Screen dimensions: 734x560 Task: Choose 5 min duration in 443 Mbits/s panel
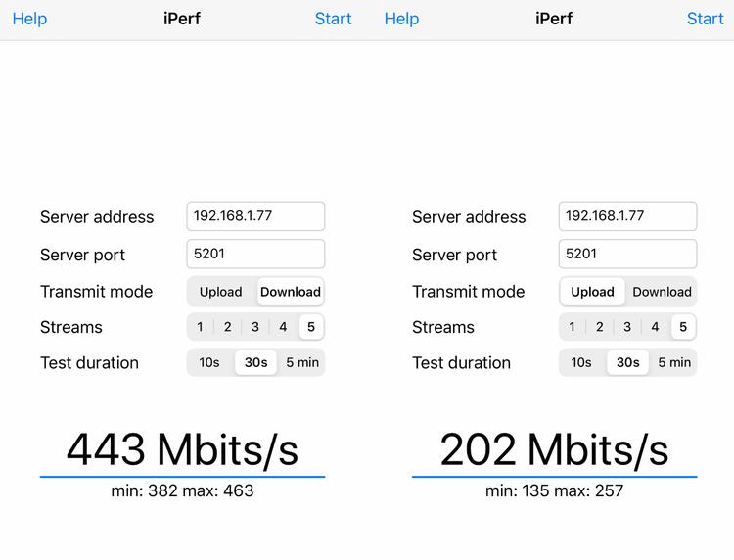point(302,362)
